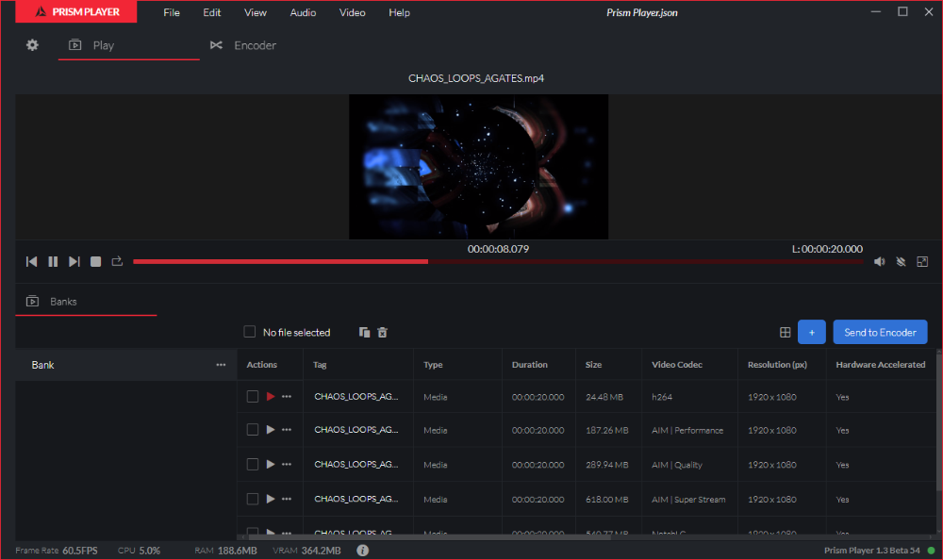Open the info panel in status bar

click(363, 550)
